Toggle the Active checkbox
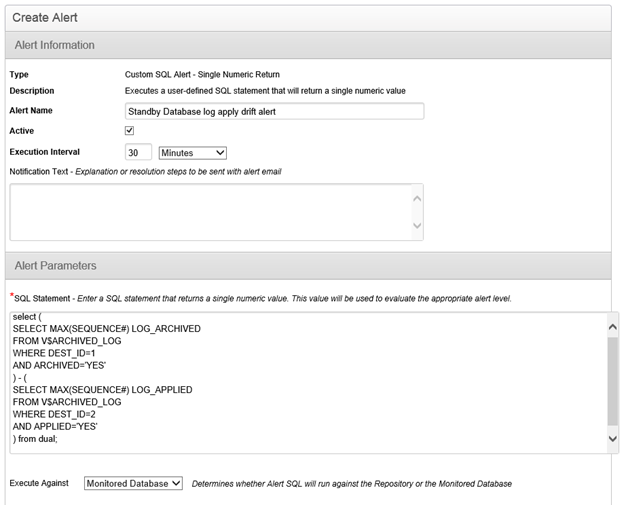The image size is (624, 505). tap(130, 131)
